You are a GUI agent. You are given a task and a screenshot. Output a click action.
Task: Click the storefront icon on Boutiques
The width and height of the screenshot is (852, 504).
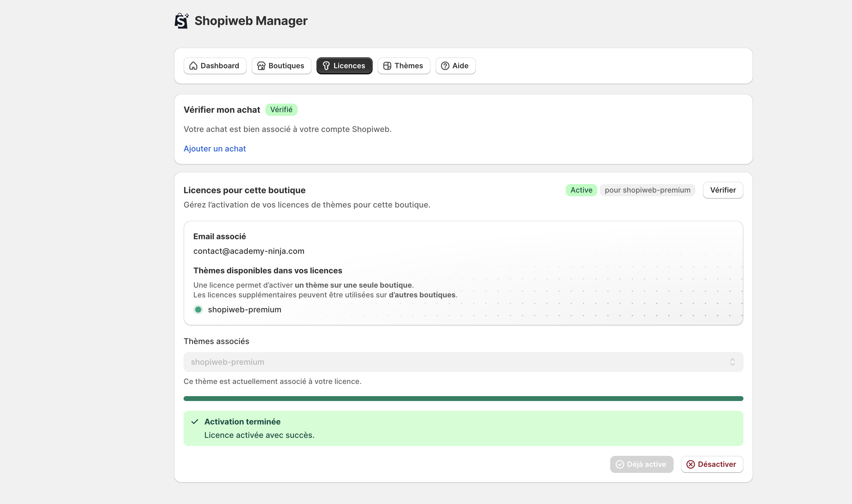click(261, 66)
